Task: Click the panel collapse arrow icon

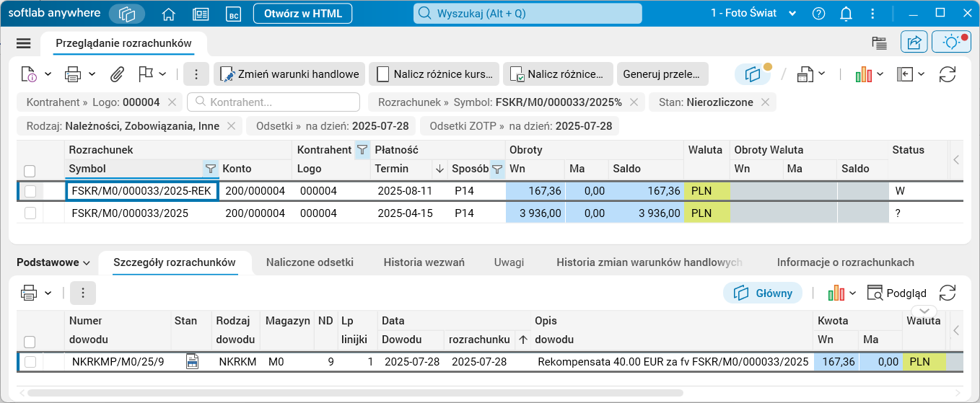Action: (x=905, y=74)
